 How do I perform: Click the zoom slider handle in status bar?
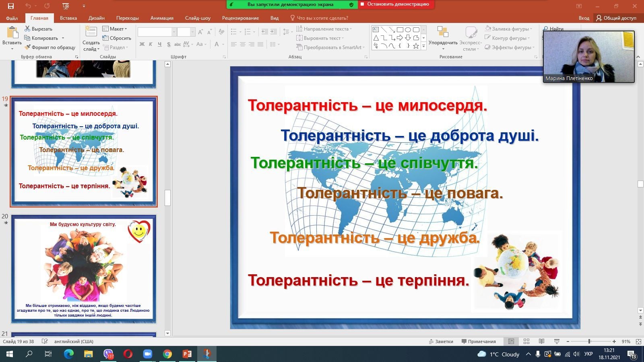589,341
